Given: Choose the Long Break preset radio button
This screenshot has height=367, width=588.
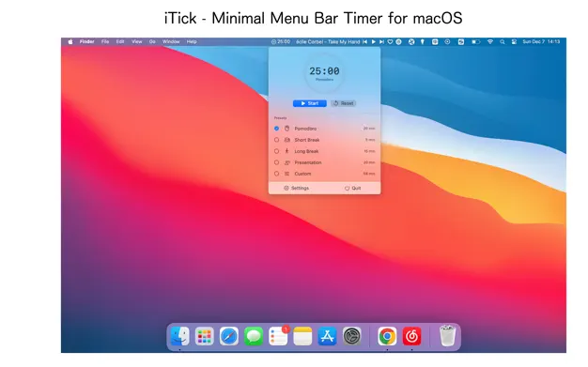Looking at the screenshot, I should click(276, 151).
